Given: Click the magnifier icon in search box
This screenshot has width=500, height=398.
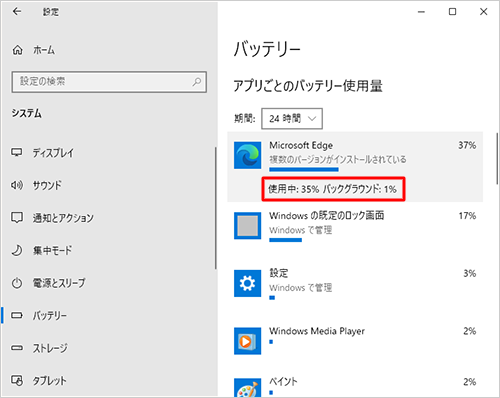Looking at the screenshot, I should [x=197, y=81].
